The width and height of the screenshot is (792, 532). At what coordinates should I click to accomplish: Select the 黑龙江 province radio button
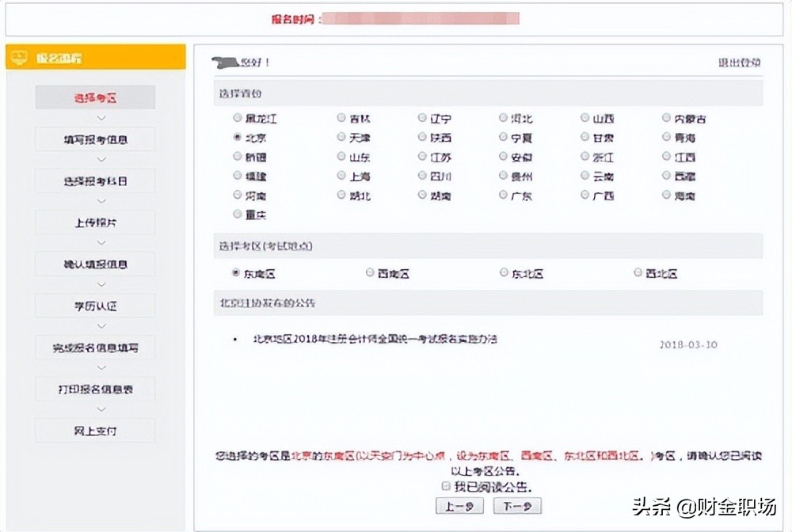(237, 116)
